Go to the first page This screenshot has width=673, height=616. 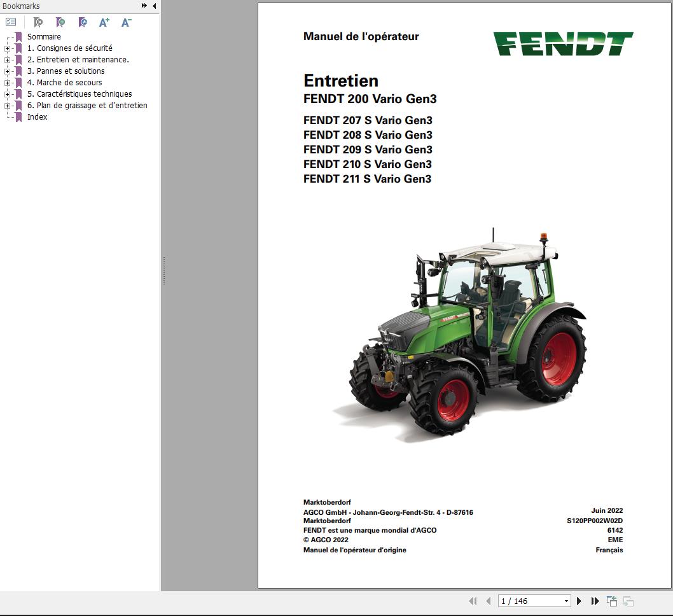point(473,601)
